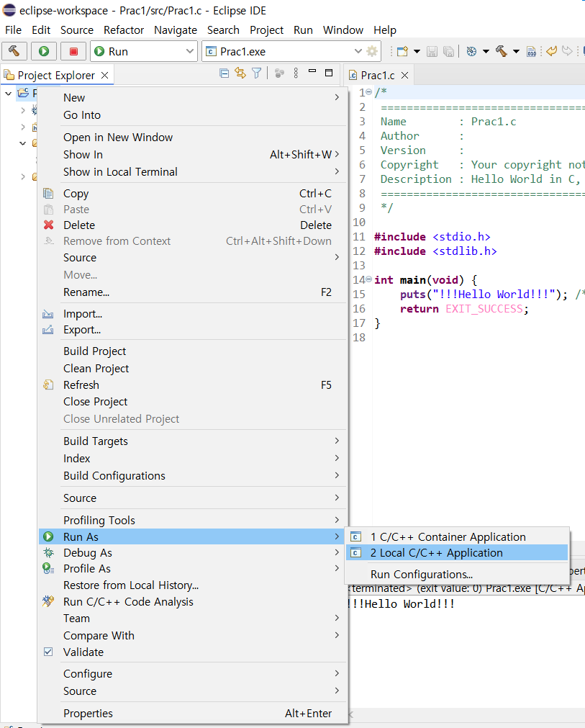Select Import... in context menu

pyautogui.click(x=193, y=314)
